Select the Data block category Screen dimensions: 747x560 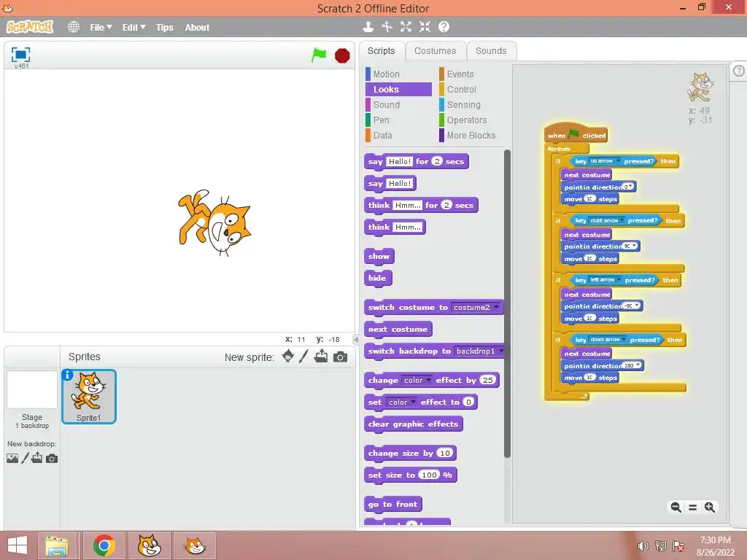[x=382, y=135]
